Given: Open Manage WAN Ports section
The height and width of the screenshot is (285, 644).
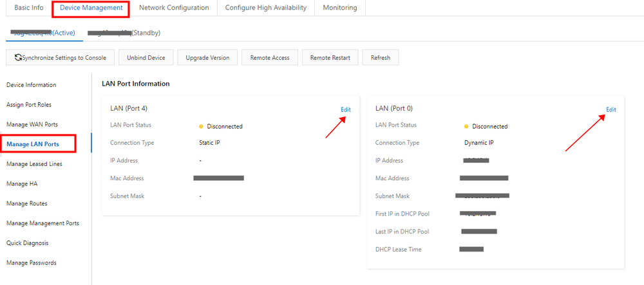Looking at the screenshot, I should tap(32, 124).
